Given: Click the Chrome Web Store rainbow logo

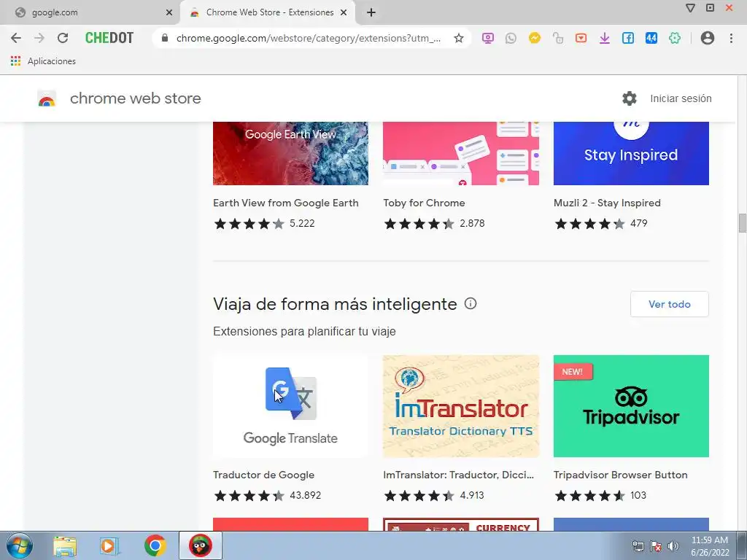Looking at the screenshot, I should click(47, 98).
